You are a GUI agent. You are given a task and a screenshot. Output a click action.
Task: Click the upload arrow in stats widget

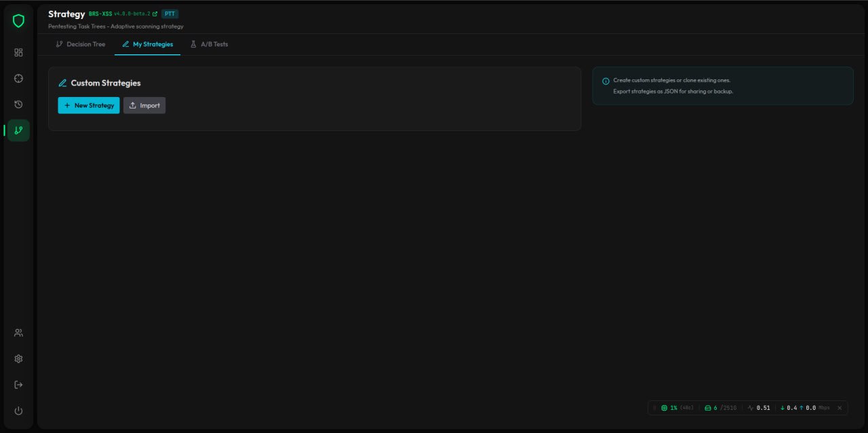(x=802, y=408)
